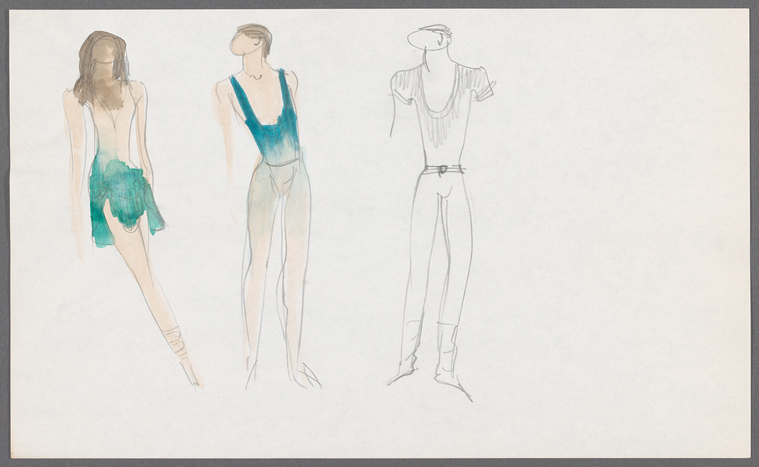
Task: Select the left figure's bare back
Action: (x=112, y=128)
